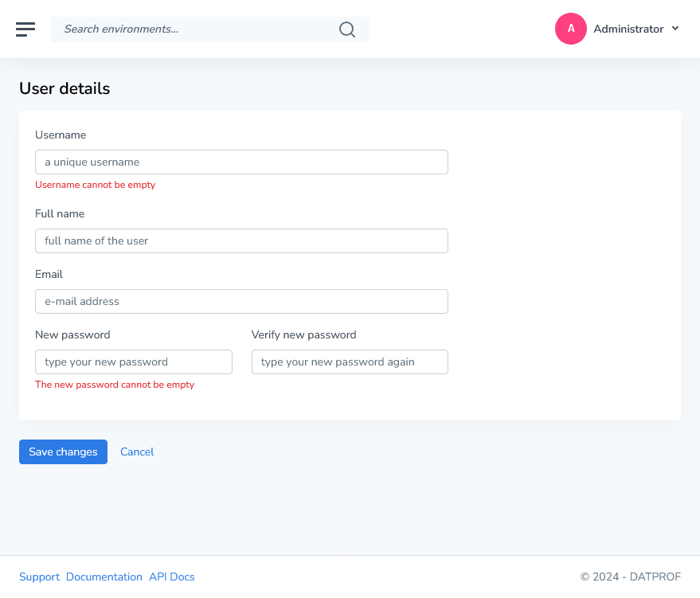Screen dimensions: 700x598
Task: Click the Email field label
Action: tap(49, 275)
